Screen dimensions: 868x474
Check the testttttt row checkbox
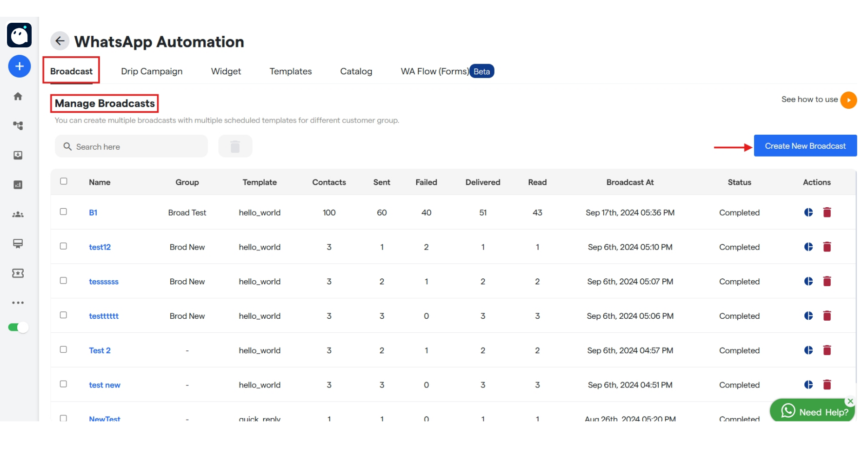click(64, 315)
